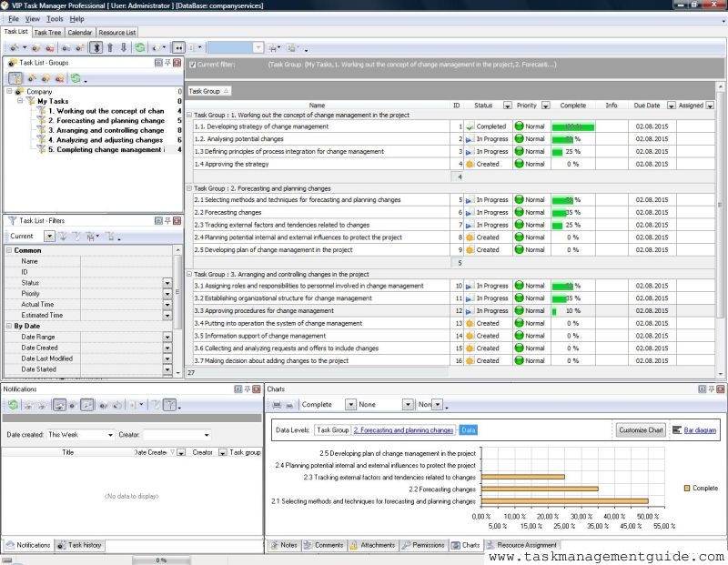
Task: Toggle the Current filter checkbox
Action: point(192,65)
